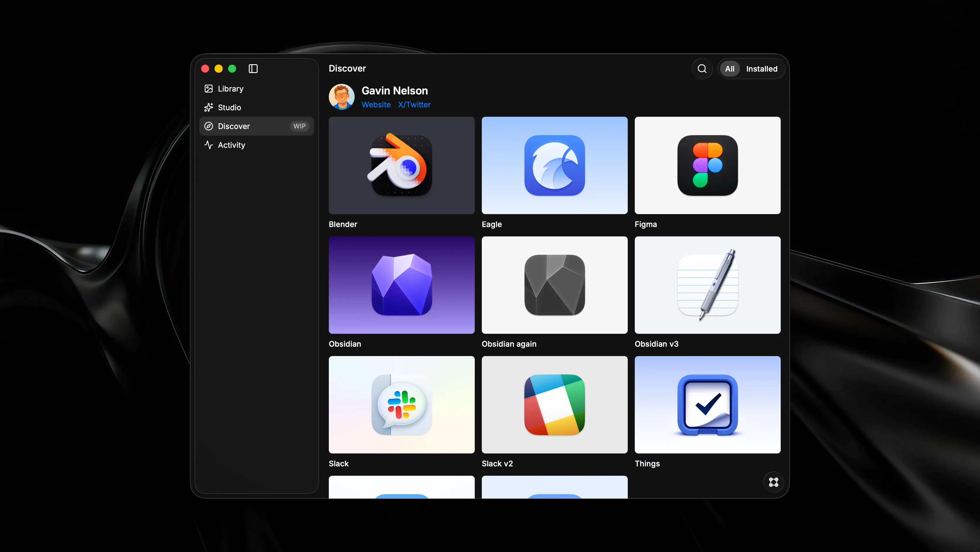Maximize window with green button
980x552 pixels.
(232, 69)
